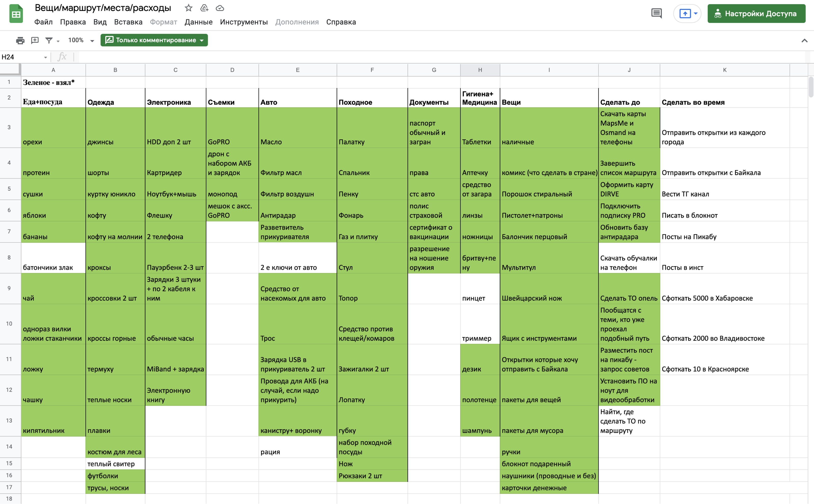This screenshot has height=504, width=814.
Task: Open the Вставка menu
Action: 128,22
